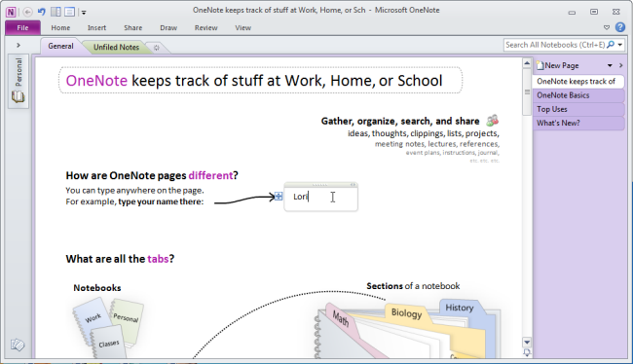Click the Personal notebook book icon
The height and width of the screenshot is (364, 633).
(x=18, y=97)
